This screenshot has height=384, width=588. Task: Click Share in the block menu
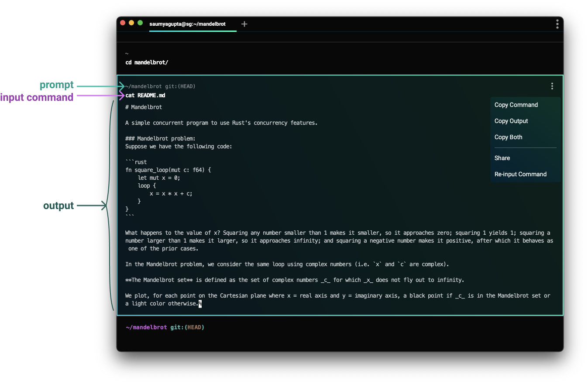point(502,158)
